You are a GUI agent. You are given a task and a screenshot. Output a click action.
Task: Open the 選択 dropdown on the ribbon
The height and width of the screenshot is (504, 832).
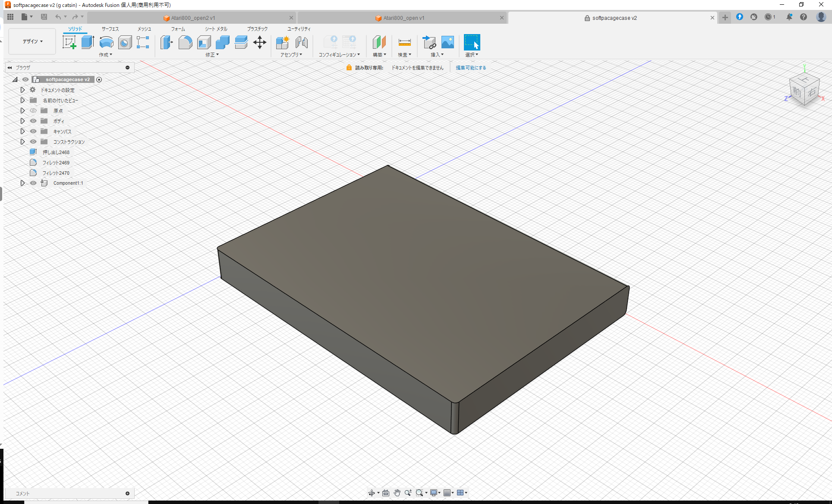[472, 55]
